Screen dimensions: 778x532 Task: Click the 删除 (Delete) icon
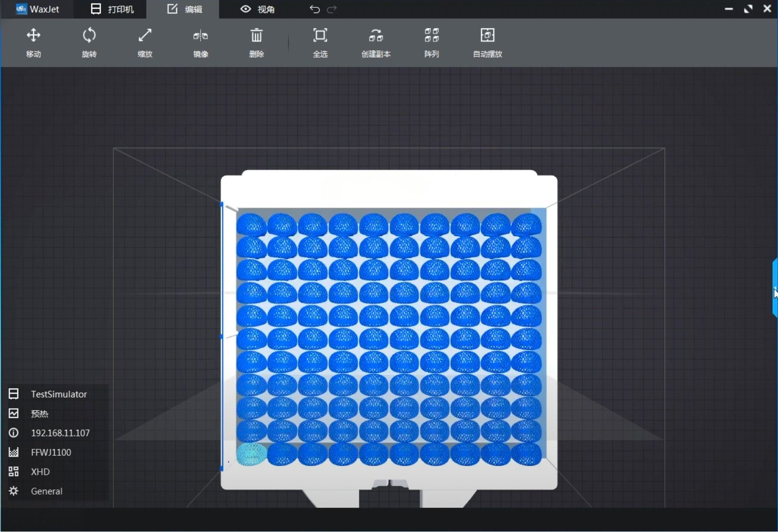coord(256,43)
